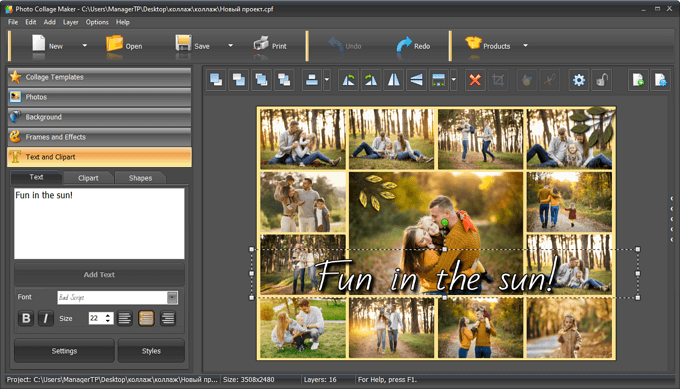Rotate selection left with the counterclockwise icon
680x389 pixels.
[348, 80]
